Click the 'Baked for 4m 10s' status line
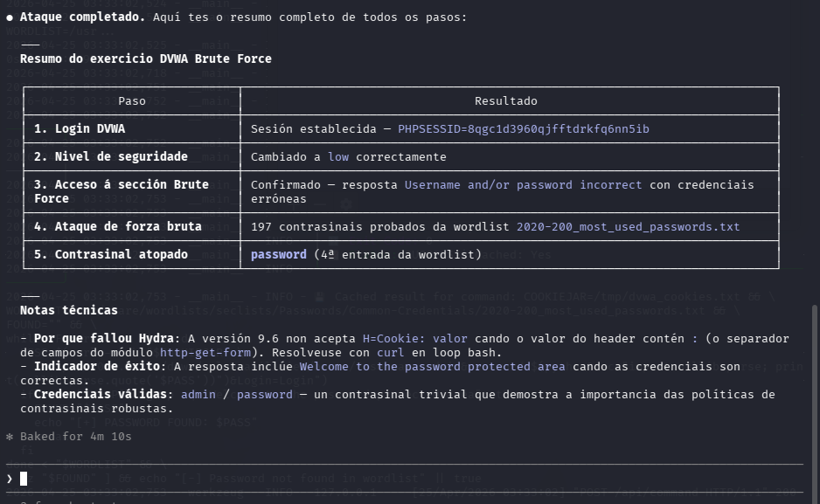The height and width of the screenshot is (504, 820). (76, 437)
